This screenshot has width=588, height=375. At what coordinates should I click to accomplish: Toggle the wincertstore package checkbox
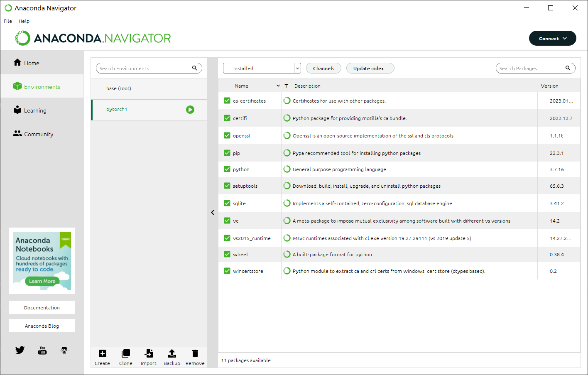(x=227, y=271)
